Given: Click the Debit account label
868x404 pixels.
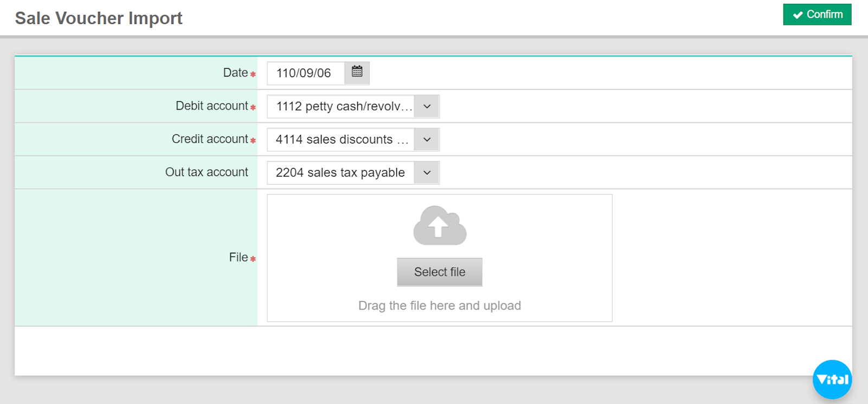Looking at the screenshot, I should [211, 106].
